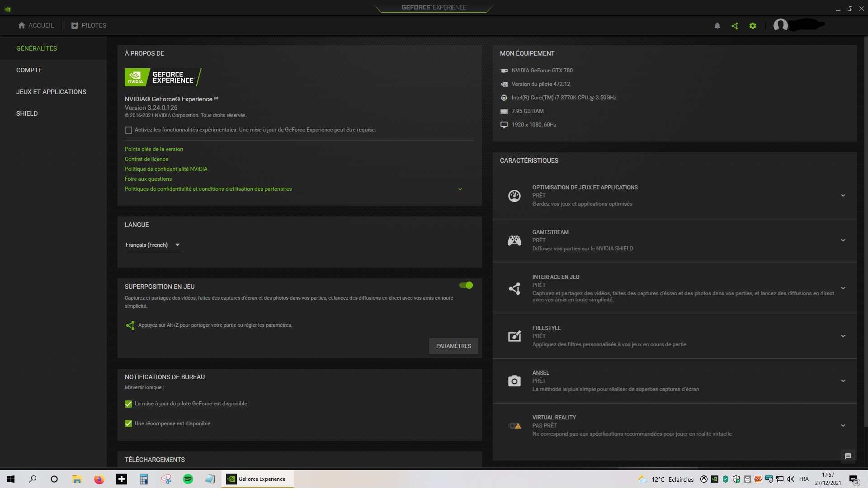The image size is (868, 489).
Task: Open the calculator in the taskbar
Action: [x=144, y=480]
